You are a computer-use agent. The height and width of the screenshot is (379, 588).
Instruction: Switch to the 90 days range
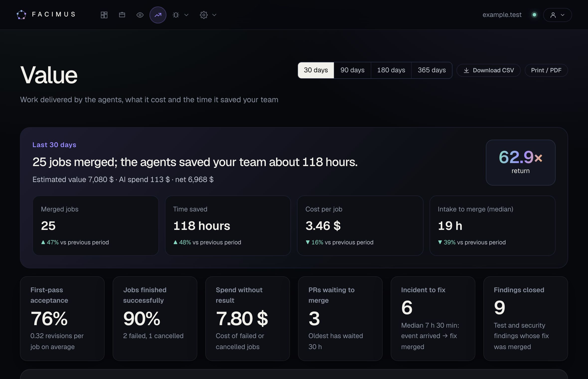353,70
